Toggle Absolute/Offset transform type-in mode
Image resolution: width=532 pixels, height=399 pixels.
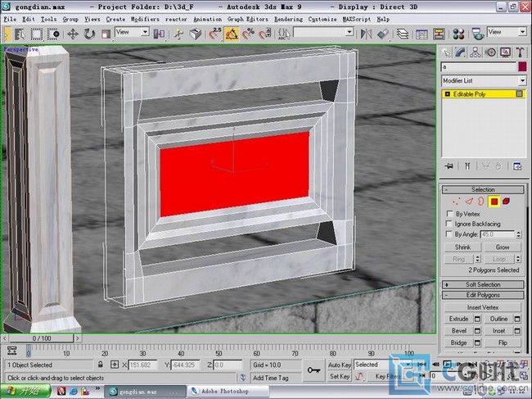pos(115,365)
